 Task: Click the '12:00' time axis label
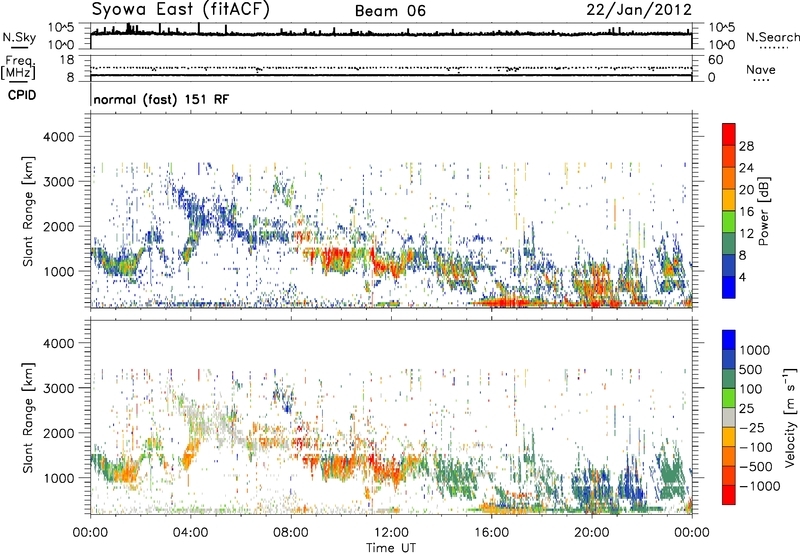point(391,533)
